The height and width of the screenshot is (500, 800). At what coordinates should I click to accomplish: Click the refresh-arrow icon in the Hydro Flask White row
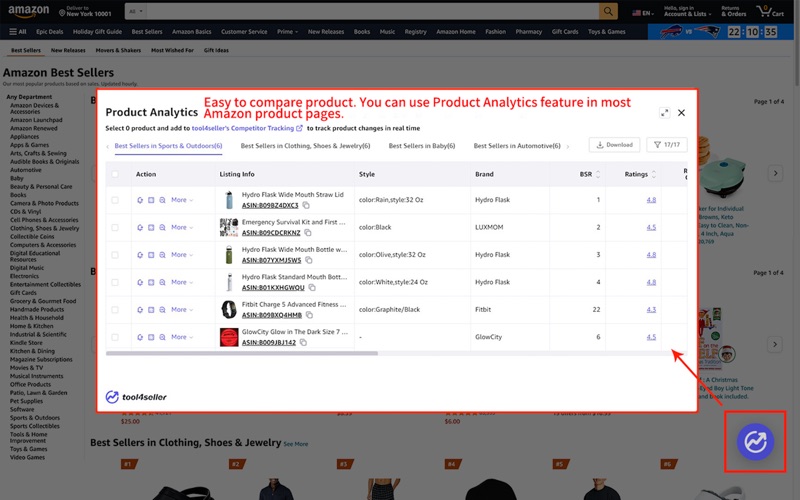pyautogui.click(x=140, y=282)
